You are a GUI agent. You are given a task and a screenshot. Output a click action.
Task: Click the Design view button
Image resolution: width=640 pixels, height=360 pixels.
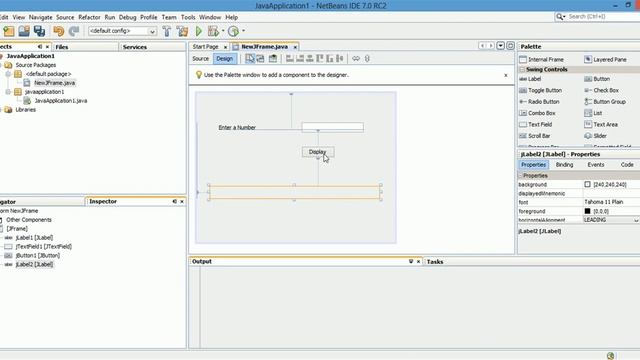click(224, 59)
